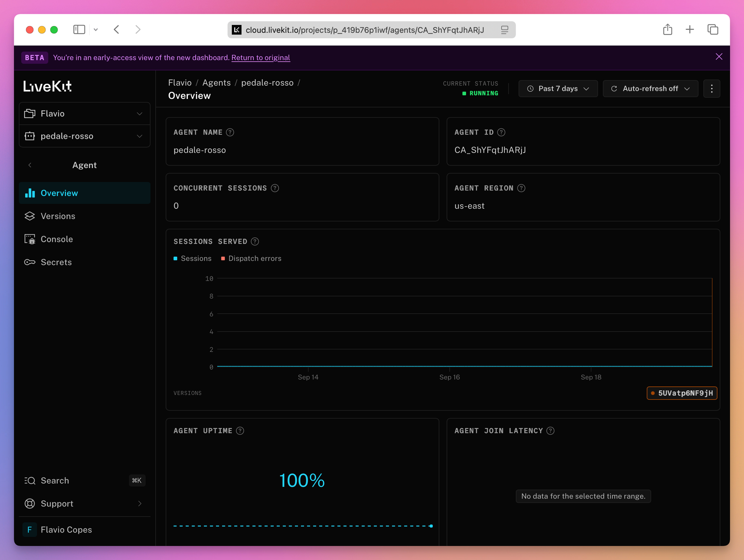Screen dimensions: 744x560
Task: Click the Concurrent Sessions help icon
Action: click(x=275, y=188)
